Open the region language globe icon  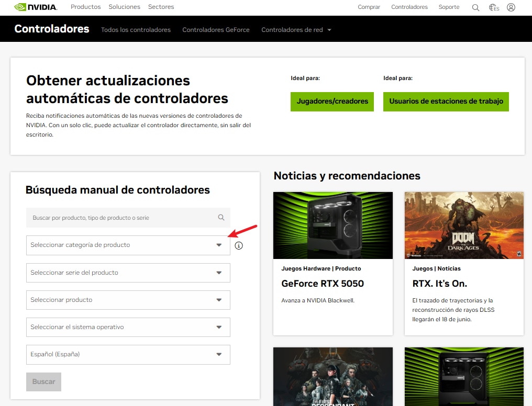coord(494,7)
